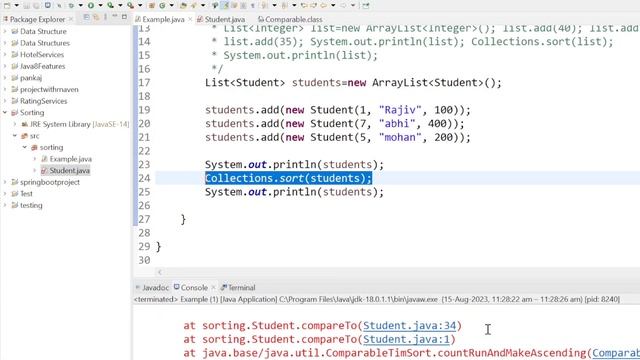Click the "mohan" string on line 21
This screenshot has width=640, height=360.
point(400,137)
